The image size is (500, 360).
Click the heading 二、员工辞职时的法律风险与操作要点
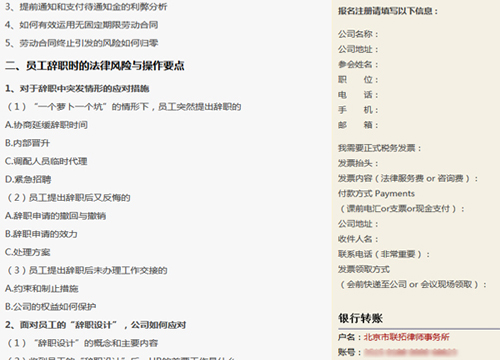point(95,66)
